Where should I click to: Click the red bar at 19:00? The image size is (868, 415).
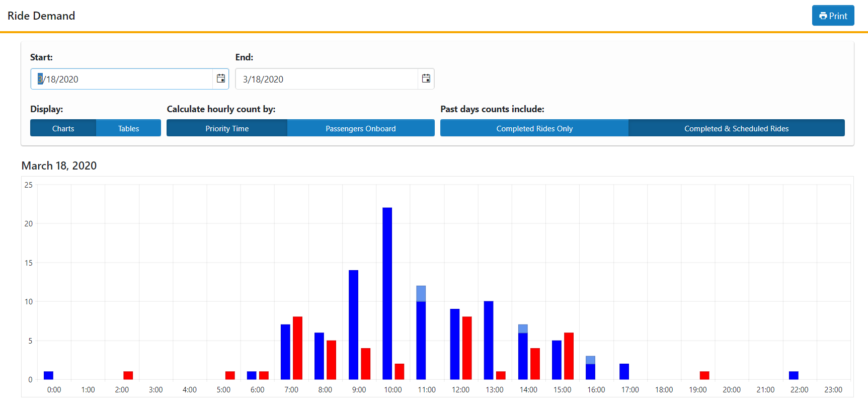[x=704, y=375]
